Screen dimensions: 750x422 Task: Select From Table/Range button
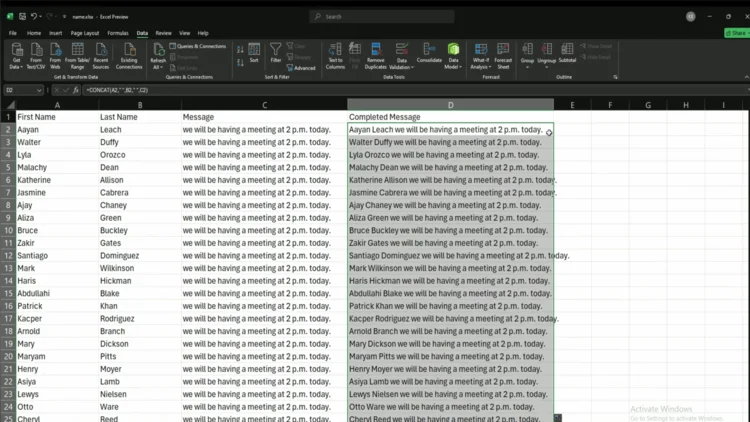click(77, 56)
